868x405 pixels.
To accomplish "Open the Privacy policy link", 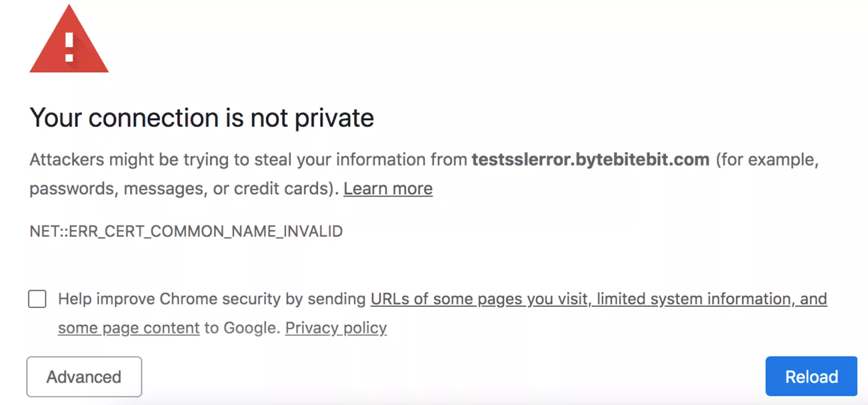I will pos(336,328).
